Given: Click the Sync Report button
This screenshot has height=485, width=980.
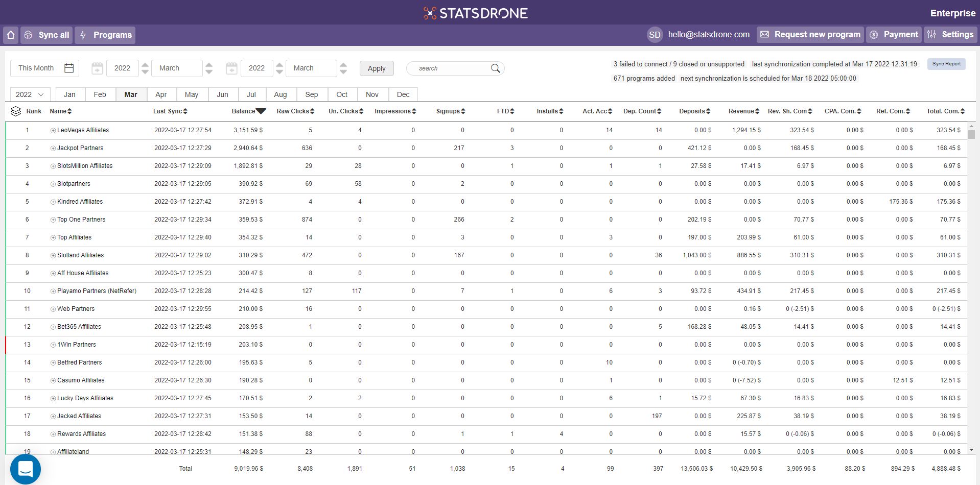Looking at the screenshot, I should 946,64.
